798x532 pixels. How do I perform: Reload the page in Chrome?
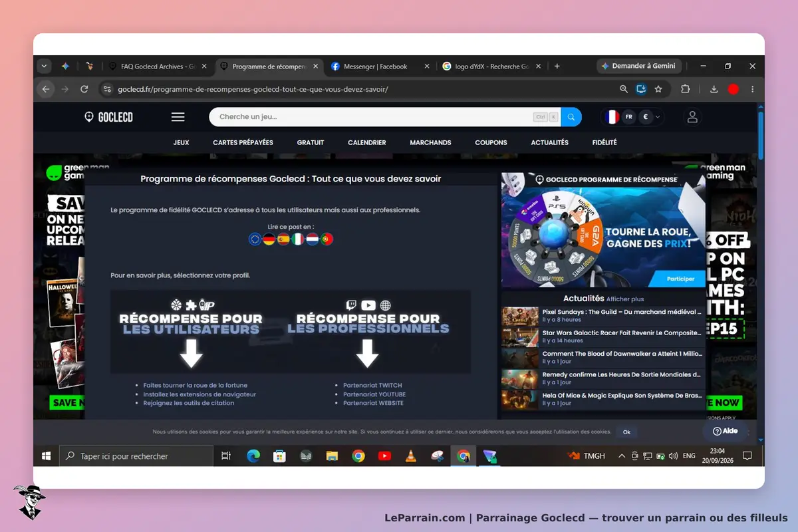click(x=84, y=89)
